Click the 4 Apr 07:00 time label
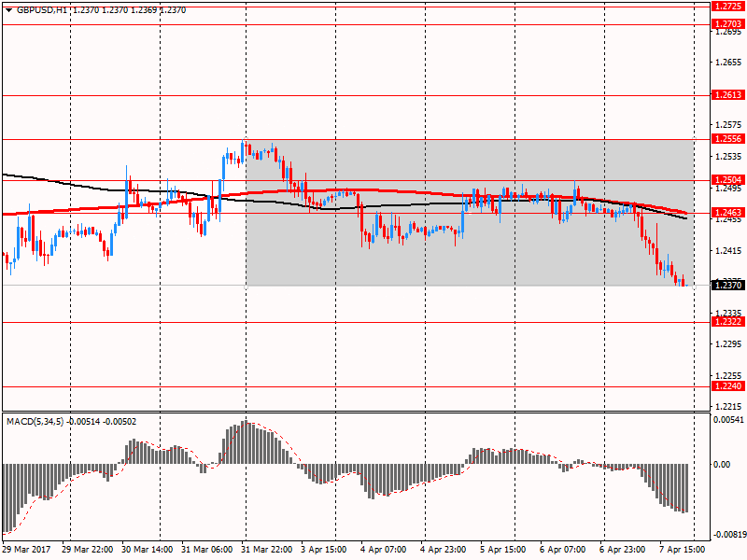 [x=384, y=549]
